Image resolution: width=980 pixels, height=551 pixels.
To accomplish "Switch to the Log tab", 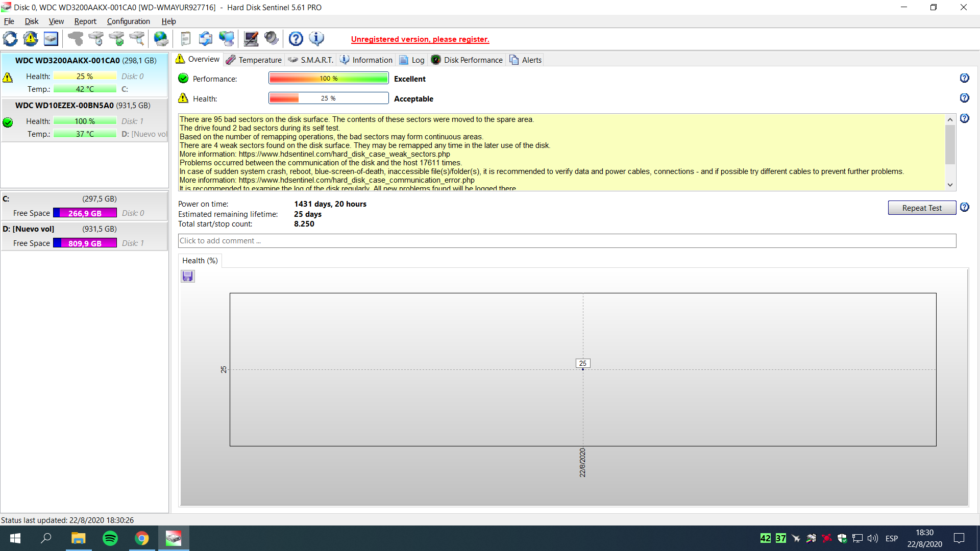I will tap(412, 60).
